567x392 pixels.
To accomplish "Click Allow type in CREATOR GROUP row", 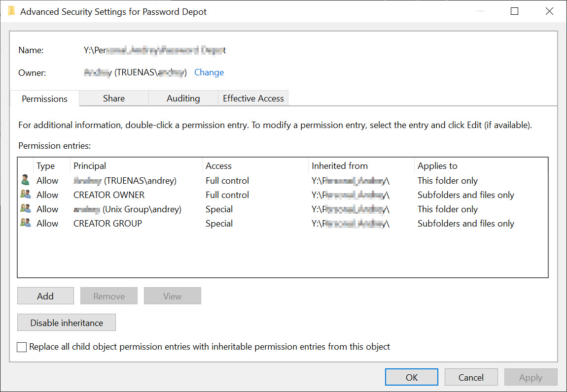I will [x=47, y=223].
